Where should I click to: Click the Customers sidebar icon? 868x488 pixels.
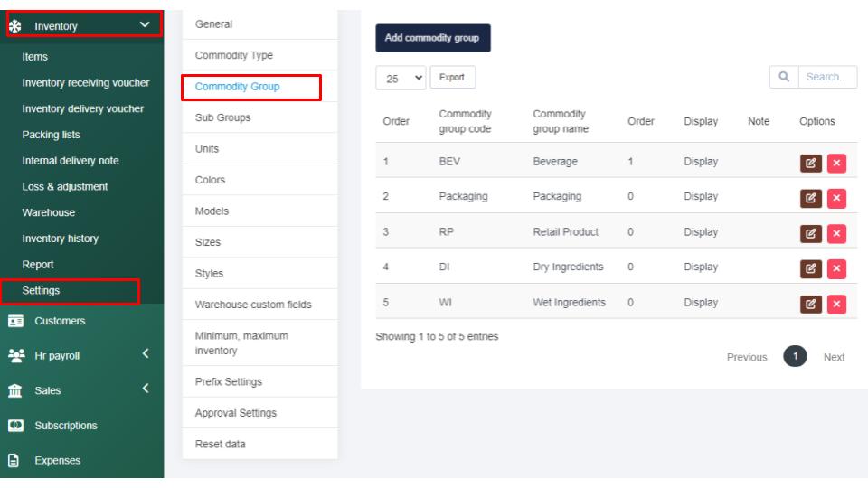[14, 321]
